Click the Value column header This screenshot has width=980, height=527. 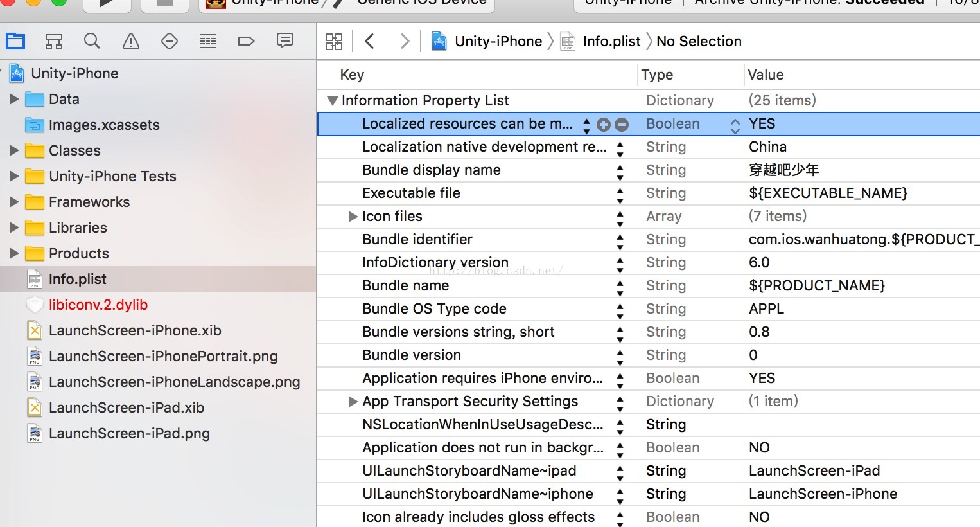point(766,75)
